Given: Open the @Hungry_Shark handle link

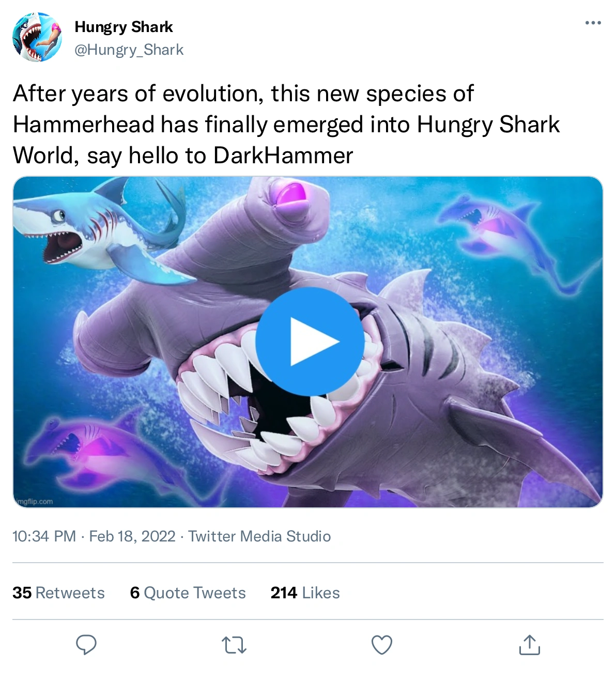Looking at the screenshot, I should click(129, 50).
